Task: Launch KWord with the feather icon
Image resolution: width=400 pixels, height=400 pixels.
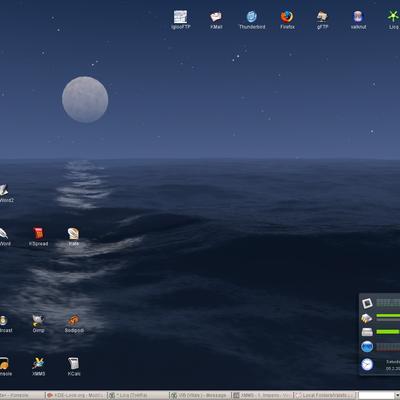Action: coord(4,237)
